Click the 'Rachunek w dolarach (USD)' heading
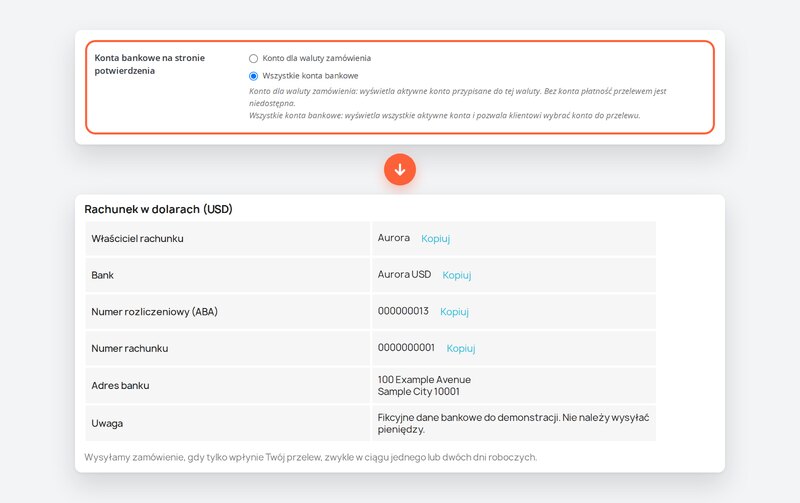Screen dimensions: 800x503 click(x=158, y=209)
